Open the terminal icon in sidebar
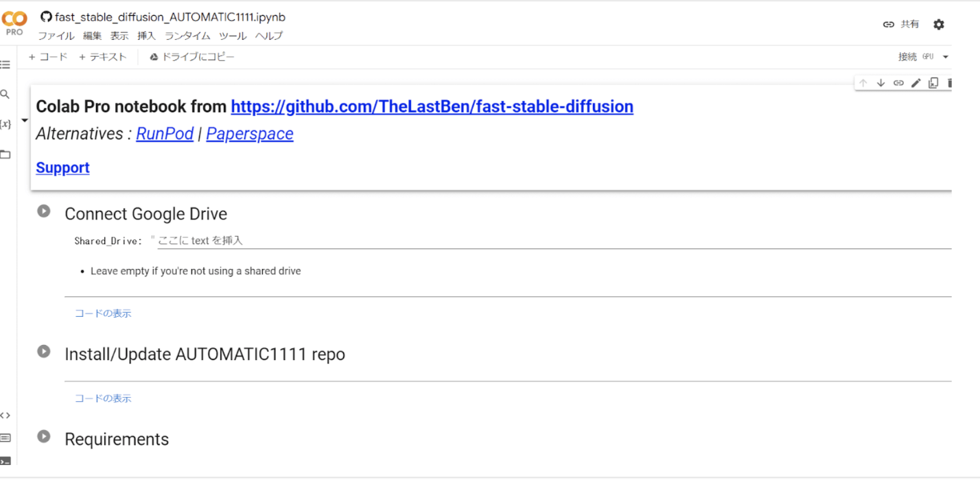 (x=5, y=461)
